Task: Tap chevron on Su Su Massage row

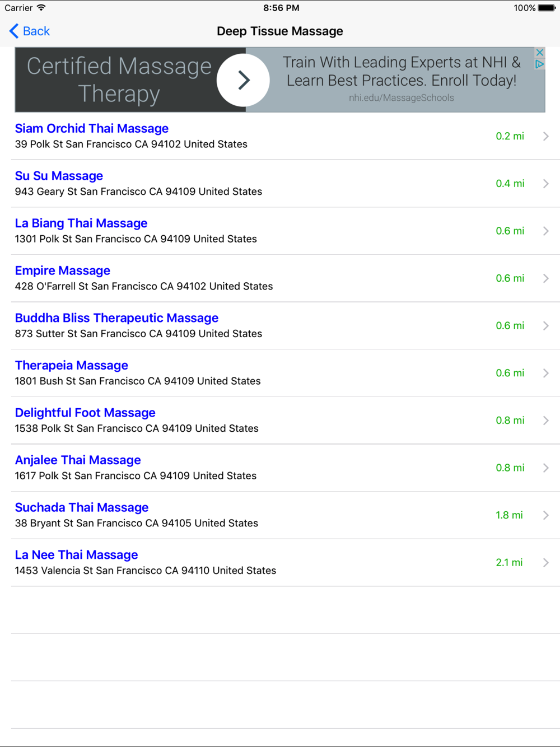Action: [x=546, y=184]
